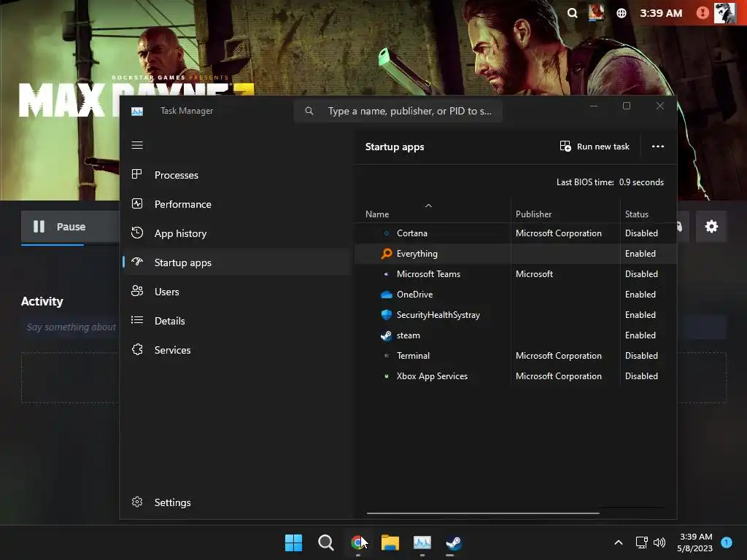This screenshot has width=747, height=560.
Task: Open File Explorer from taskbar
Action: [390, 542]
